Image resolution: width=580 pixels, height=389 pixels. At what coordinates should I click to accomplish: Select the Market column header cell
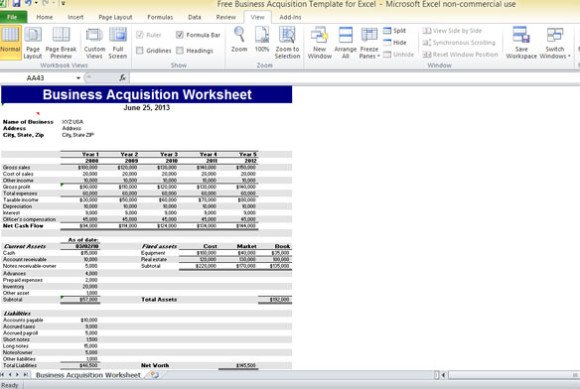point(246,246)
